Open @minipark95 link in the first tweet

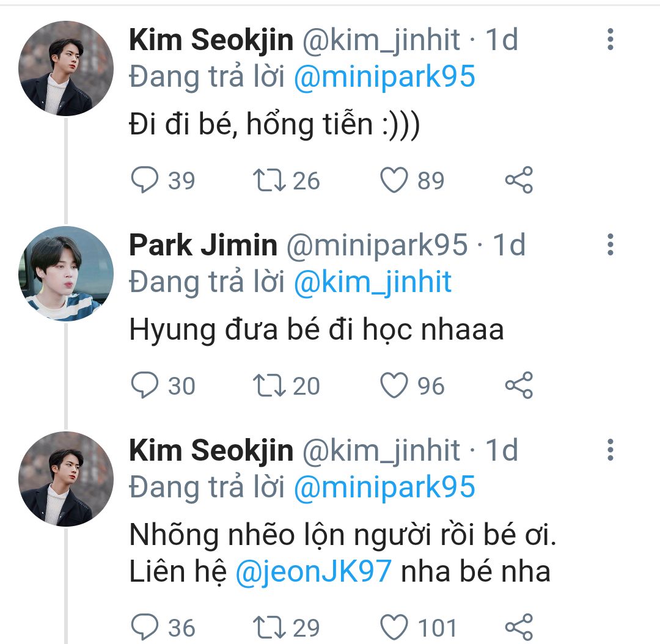384,77
